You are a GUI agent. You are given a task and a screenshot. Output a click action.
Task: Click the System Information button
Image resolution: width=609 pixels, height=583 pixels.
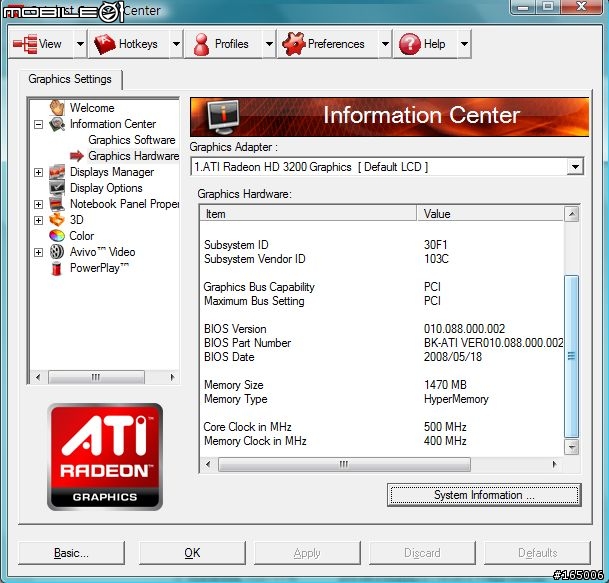pos(484,495)
